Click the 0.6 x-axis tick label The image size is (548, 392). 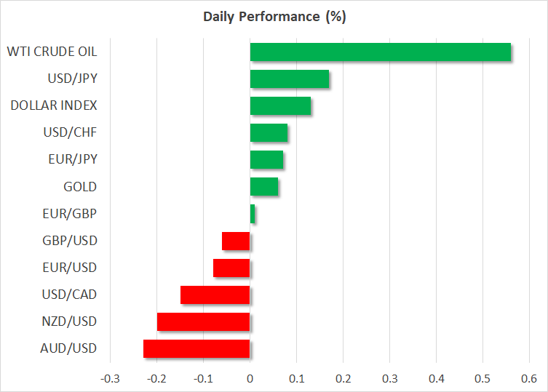click(x=529, y=379)
